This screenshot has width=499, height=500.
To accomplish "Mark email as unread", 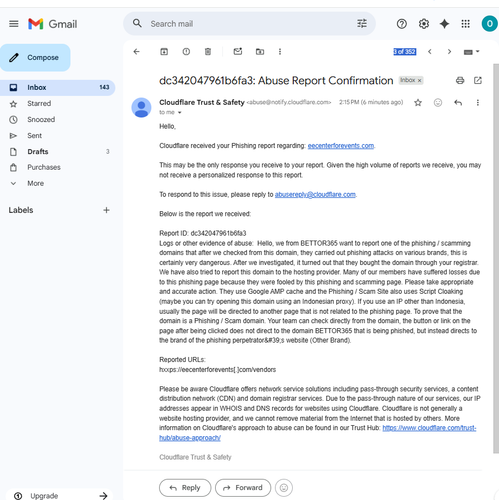I will pyautogui.click(x=238, y=52).
